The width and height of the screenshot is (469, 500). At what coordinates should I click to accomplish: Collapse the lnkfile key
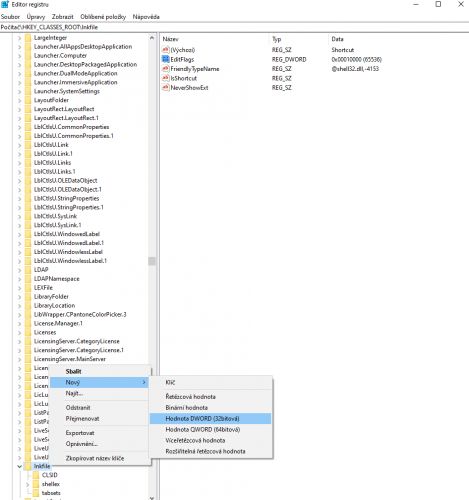point(19,466)
